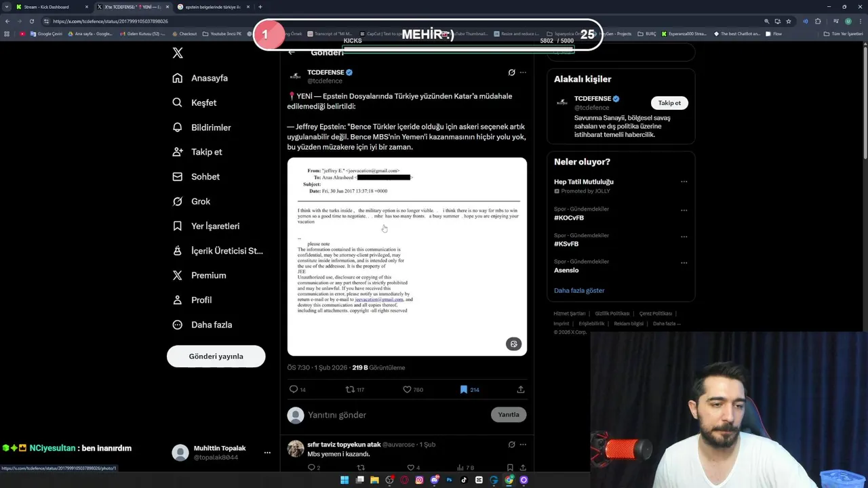
Task: Open Instagram from taskbar
Action: (419, 480)
